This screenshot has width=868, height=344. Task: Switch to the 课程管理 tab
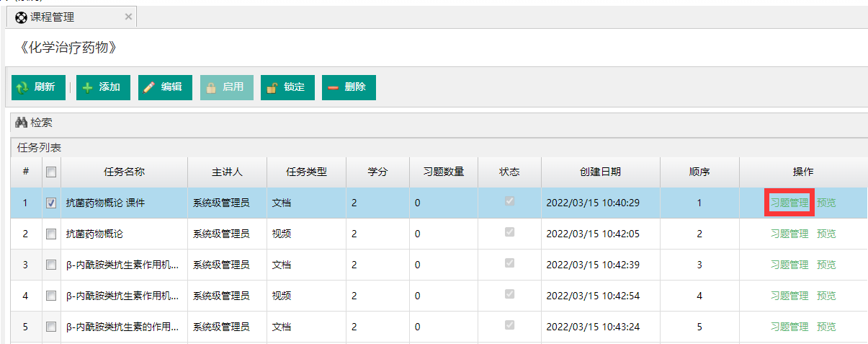pyautogui.click(x=52, y=17)
